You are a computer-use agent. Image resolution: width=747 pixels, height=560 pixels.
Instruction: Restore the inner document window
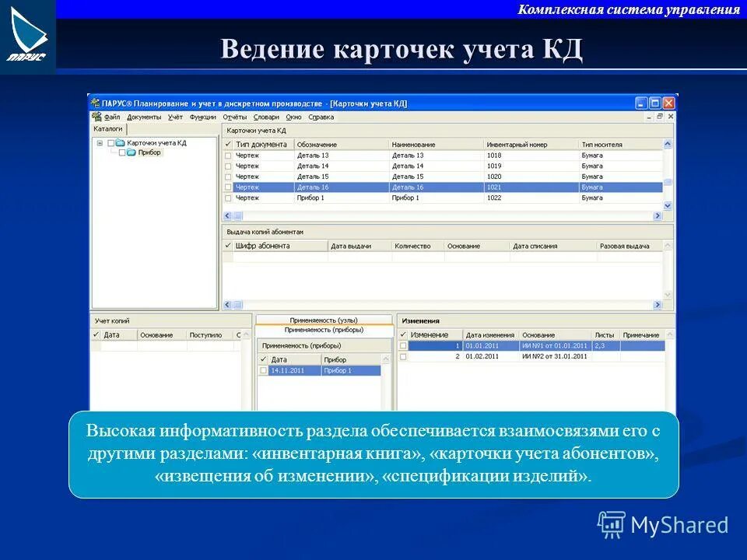tap(660, 117)
